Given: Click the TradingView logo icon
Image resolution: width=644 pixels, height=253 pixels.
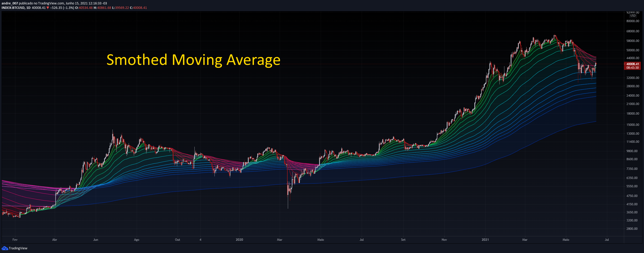Looking at the screenshot, I should [5, 248].
